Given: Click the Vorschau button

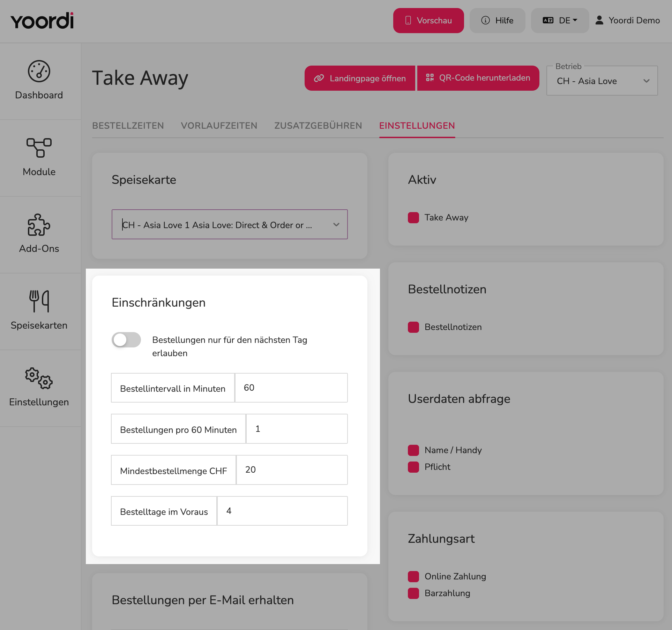Looking at the screenshot, I should click(x=428, y=21).
